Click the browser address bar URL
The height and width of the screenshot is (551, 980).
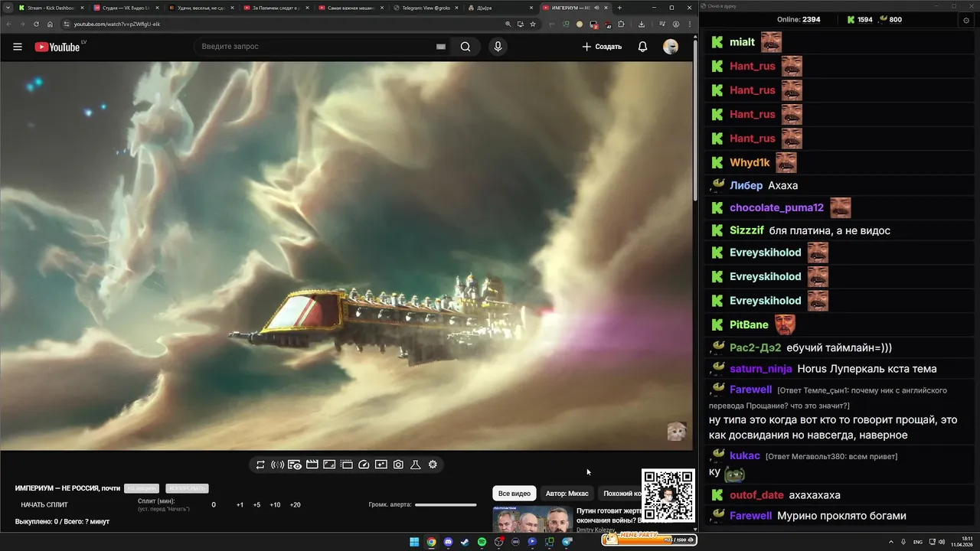[117, 24]
